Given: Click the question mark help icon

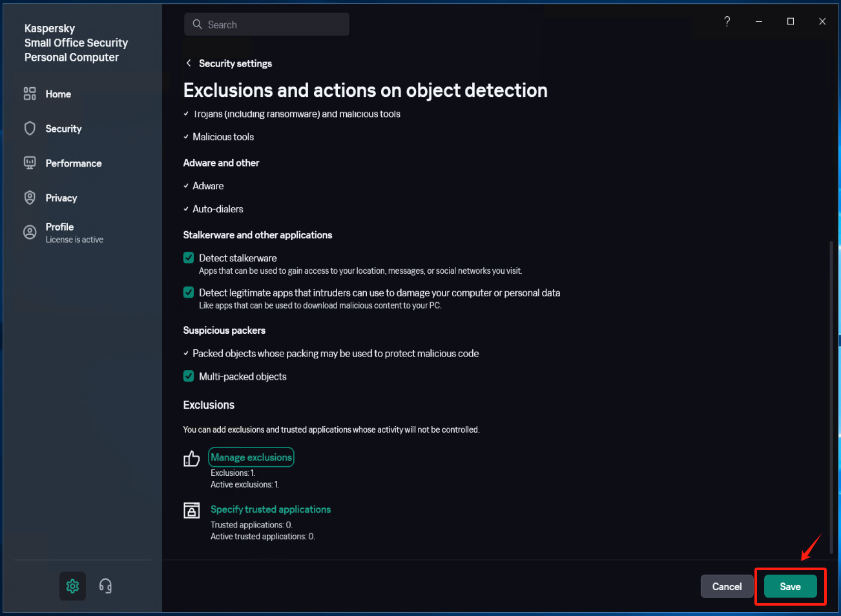Looking at the screenshot, I should point(727,21).
